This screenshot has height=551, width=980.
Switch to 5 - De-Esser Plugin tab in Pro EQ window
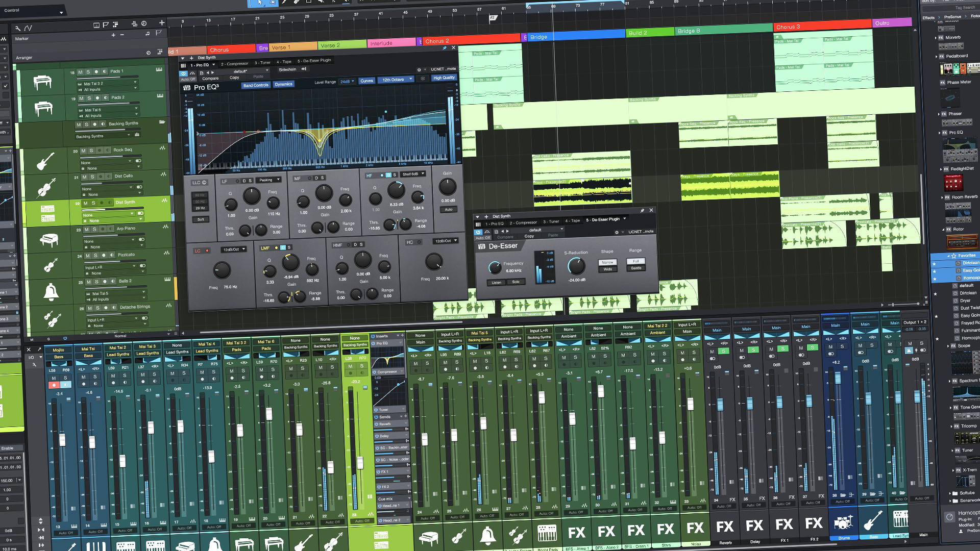tap(314, 61)
